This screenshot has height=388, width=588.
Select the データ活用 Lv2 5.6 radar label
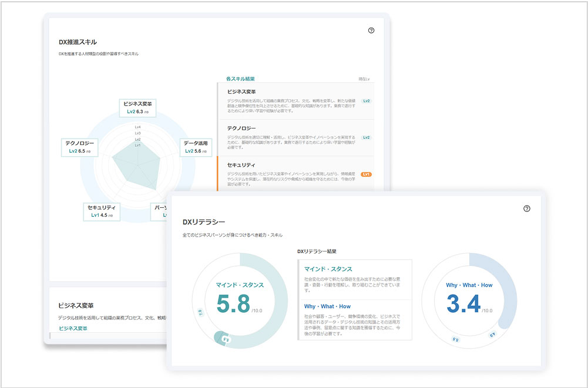coord(195,147)
